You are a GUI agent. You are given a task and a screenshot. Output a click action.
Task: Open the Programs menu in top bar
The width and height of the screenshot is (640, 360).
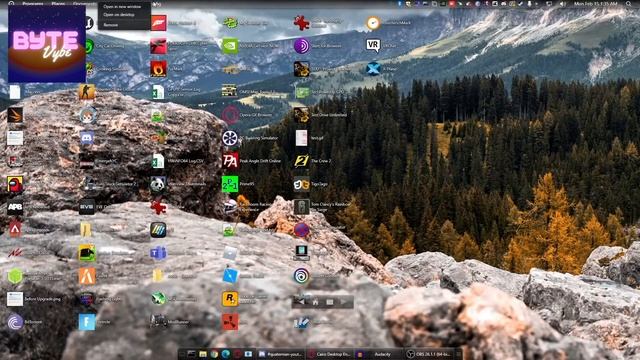(33, 4)
